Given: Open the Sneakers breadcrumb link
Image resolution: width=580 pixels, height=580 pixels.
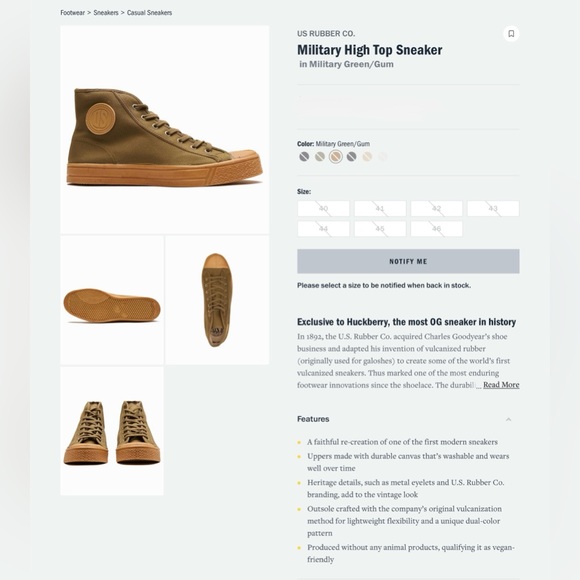Looking at the screenshot, I should click(x=106, y=13).
